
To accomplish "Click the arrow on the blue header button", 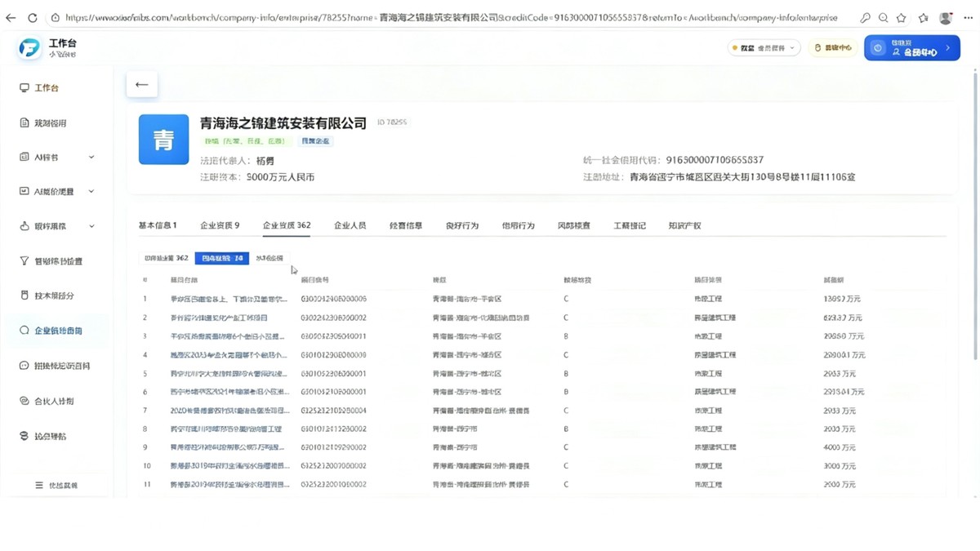I will pos(948,48).
